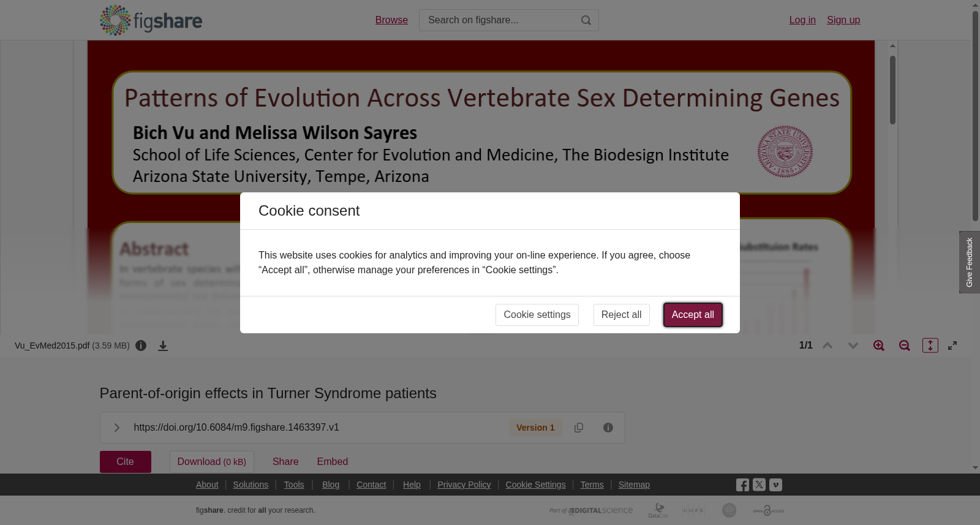Open the Facebook social icon in footer
Screen dimensions: 980x525
(742, 485)
